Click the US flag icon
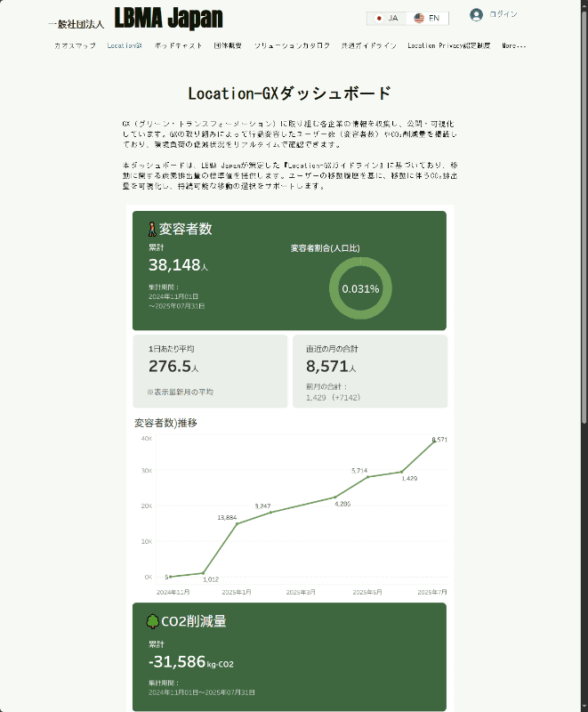The height and width of the screenshot is (712, 588). point(419,18)
